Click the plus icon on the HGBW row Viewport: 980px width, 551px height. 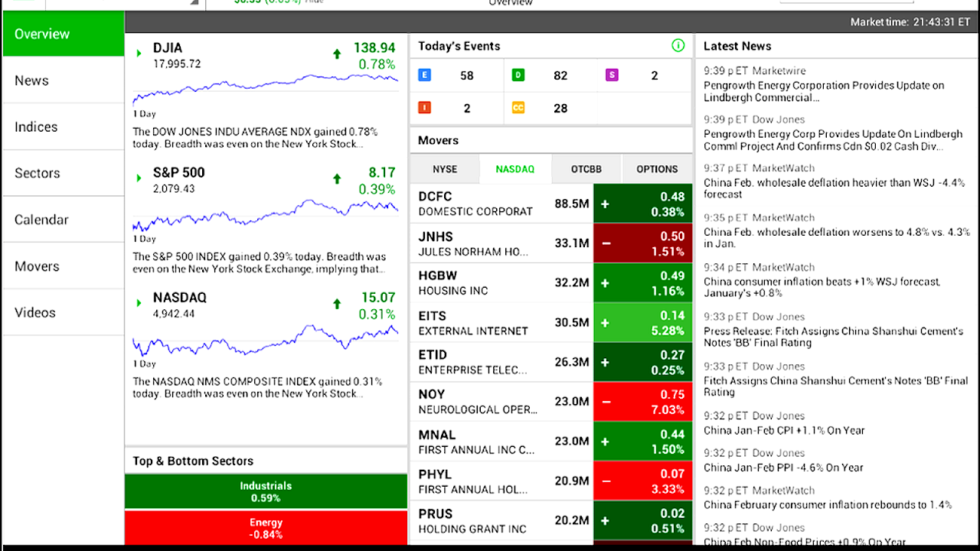click(605, 283)
